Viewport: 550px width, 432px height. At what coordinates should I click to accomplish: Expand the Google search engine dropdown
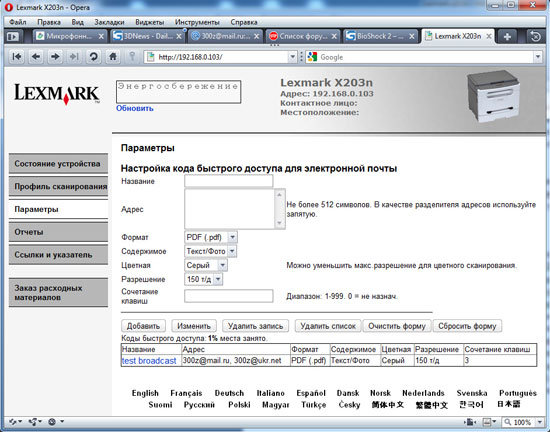(538, 57)
